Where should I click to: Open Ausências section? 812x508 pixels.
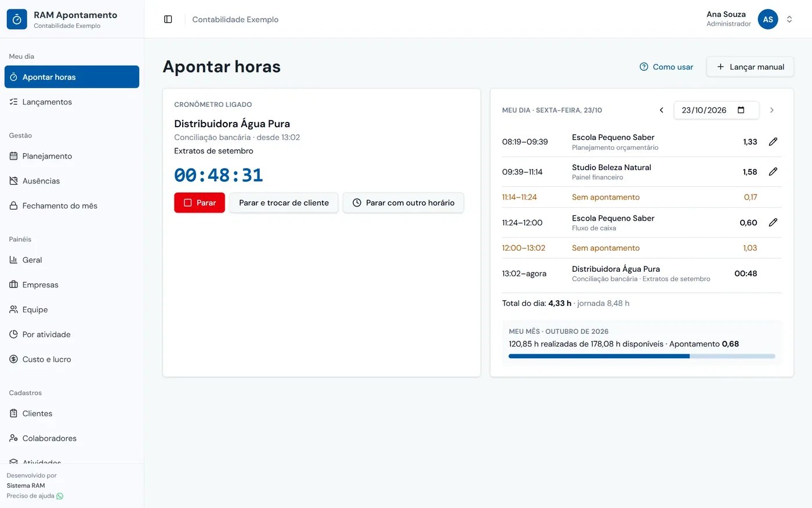click(x=72, y=181)
